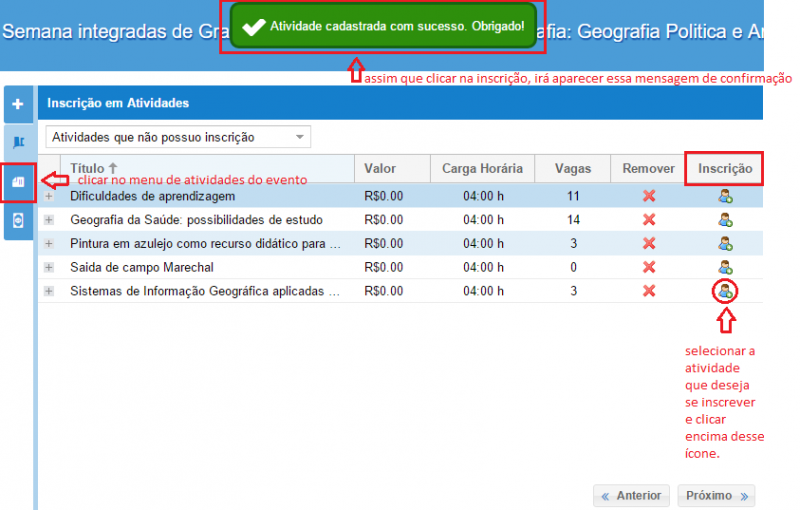The width and height of the screenshot is (800, 510).
Task: Enroll in Saída de campo Marechal activity
Action: click(726, 267)
